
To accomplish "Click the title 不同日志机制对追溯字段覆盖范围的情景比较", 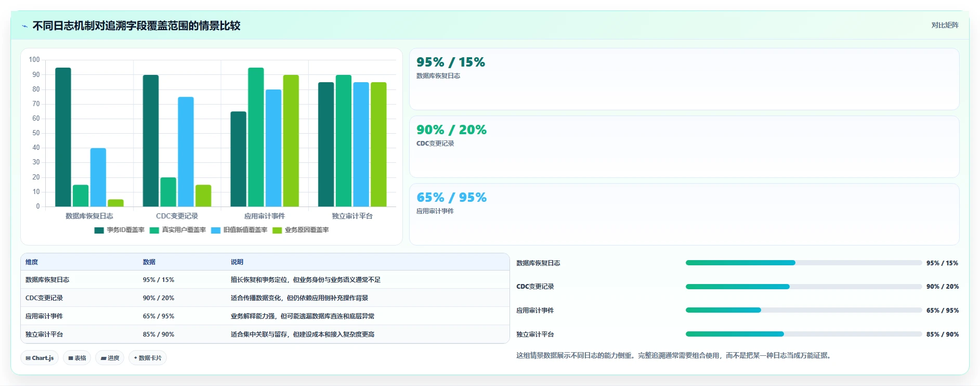I will point(136,26).
